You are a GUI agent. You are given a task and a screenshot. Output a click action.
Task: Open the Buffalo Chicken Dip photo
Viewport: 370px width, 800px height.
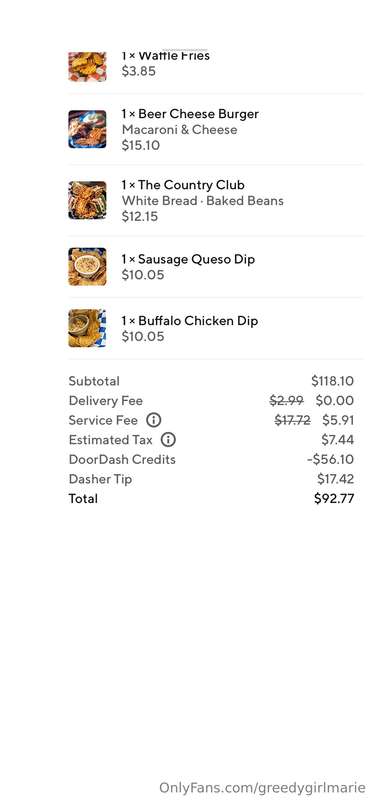(87, 328)
